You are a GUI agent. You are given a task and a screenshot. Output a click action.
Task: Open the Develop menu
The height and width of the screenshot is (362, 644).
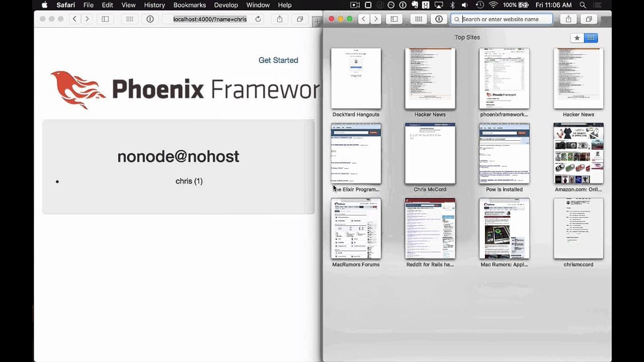(226, 5)
